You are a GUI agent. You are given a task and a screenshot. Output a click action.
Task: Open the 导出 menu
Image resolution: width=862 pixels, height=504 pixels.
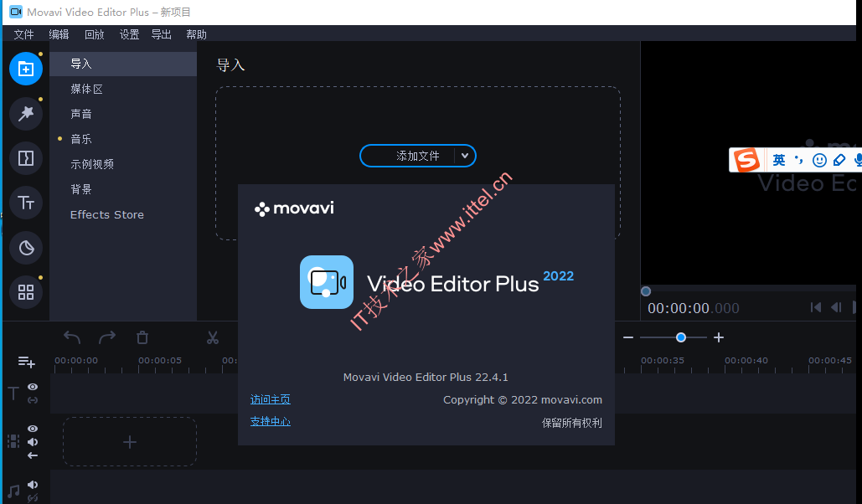pos(162,34)
